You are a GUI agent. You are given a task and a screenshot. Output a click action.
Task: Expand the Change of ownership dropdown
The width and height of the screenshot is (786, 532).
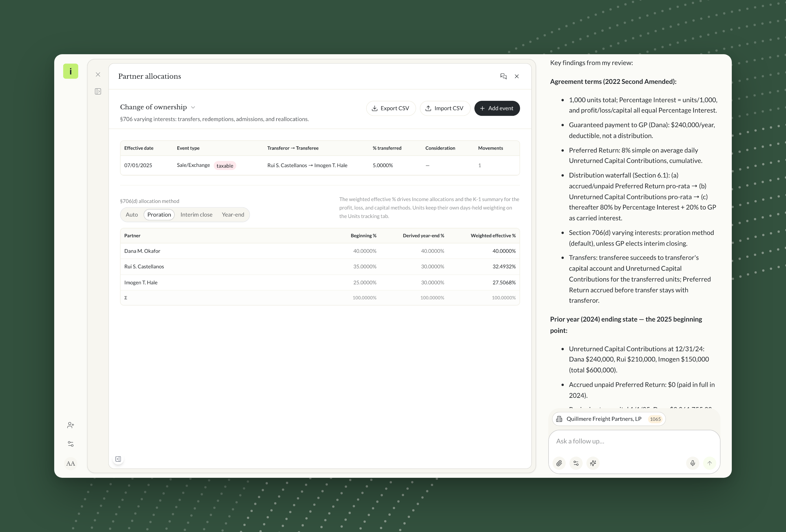[x=158, y=107]
